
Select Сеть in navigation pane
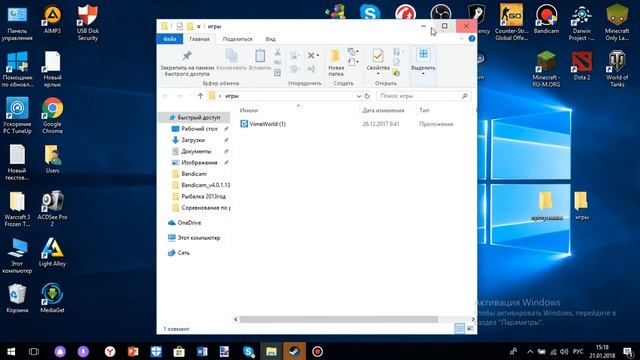coord(179,253)
